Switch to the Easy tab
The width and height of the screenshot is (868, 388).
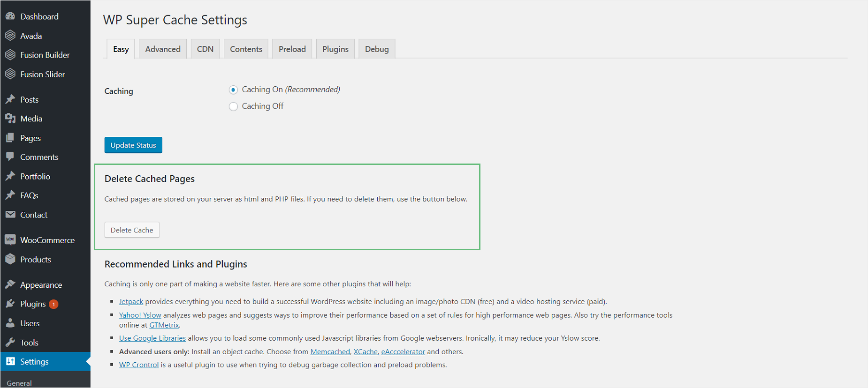(121, 49)
